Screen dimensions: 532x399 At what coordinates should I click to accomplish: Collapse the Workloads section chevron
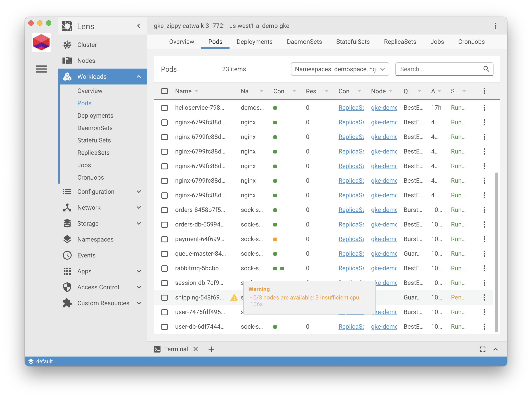coord(139,77)
